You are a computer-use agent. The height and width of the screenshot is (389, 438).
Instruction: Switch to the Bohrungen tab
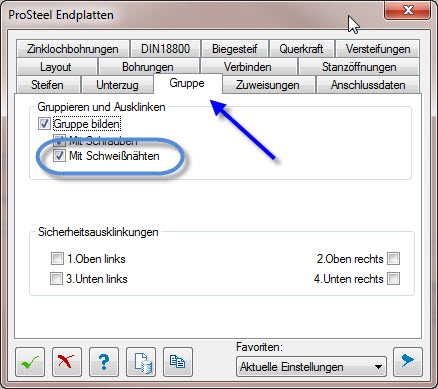tap(148, 67)
